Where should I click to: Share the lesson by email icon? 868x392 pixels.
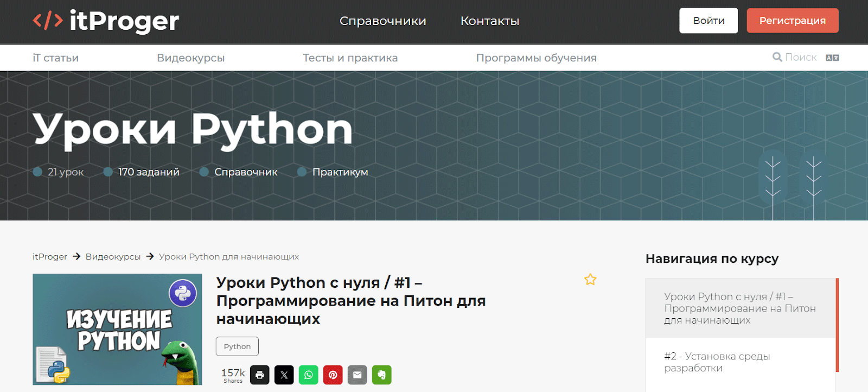(x=357, y=375)
